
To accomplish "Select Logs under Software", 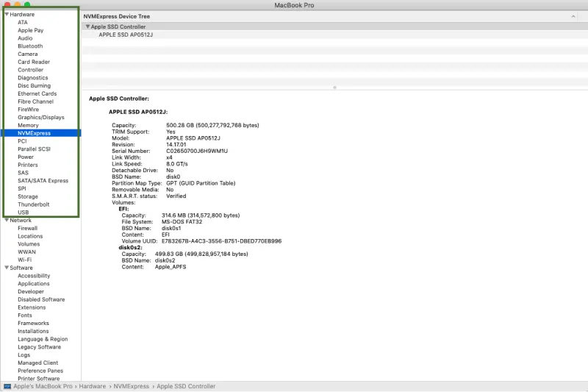I will [x=24, y=355].
